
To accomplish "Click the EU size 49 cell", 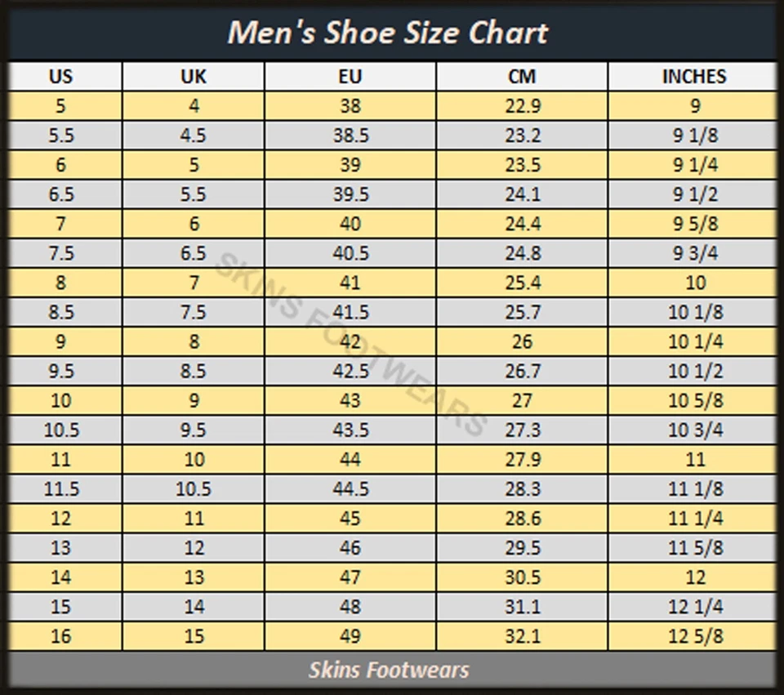I will click(x=350, y=636).
